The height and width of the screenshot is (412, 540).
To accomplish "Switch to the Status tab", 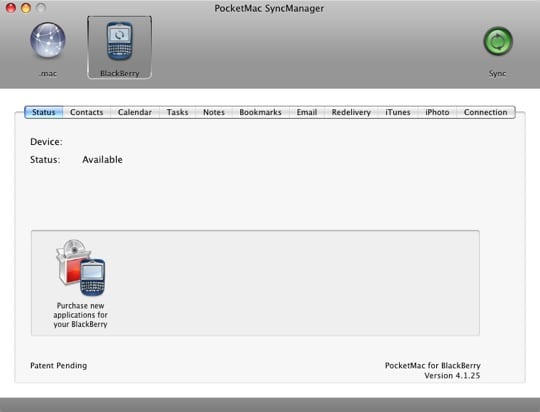I will 44,112.
